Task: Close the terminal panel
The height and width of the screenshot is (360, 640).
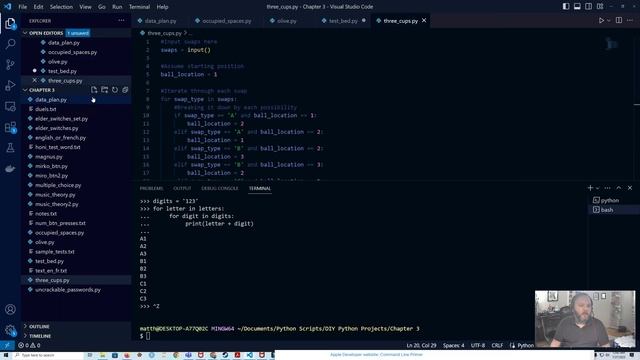Action: tap(630, 188)
